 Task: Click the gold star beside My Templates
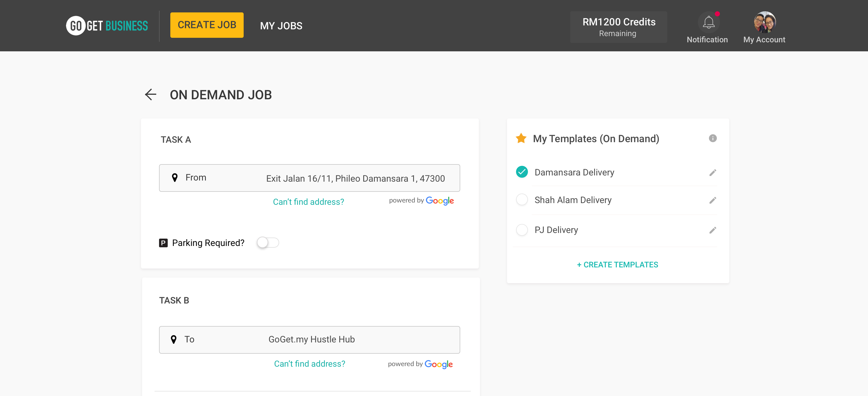[x=521, y=138]
